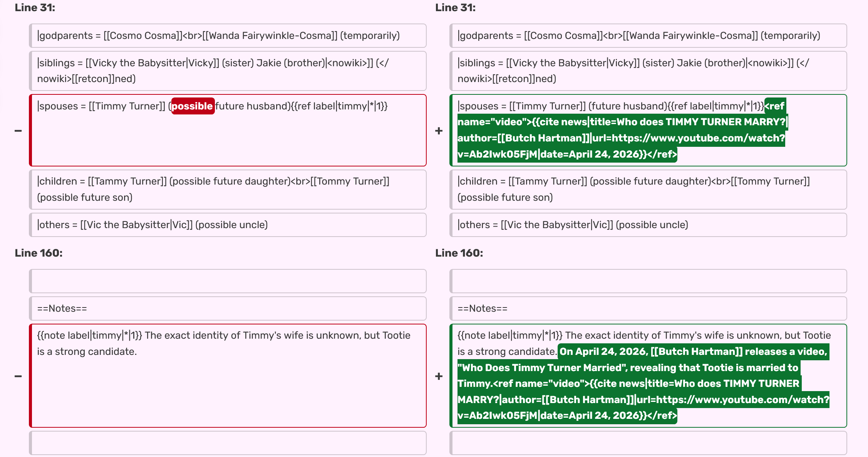Click the left godparents line box
868x457 pixels.
[x=227, y=36]
